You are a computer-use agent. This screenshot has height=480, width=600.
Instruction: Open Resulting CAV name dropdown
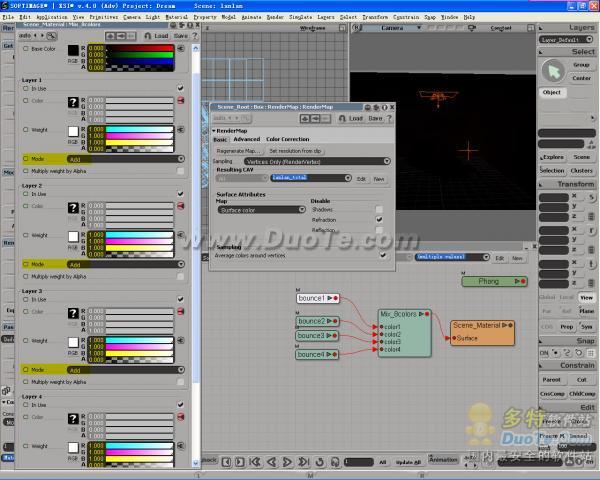[311, 178]
